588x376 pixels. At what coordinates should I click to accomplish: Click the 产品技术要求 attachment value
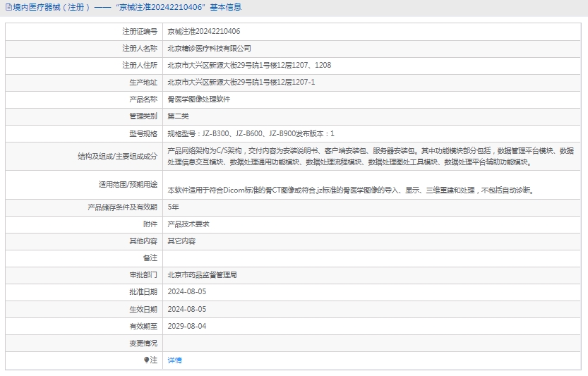coord(188,224)
